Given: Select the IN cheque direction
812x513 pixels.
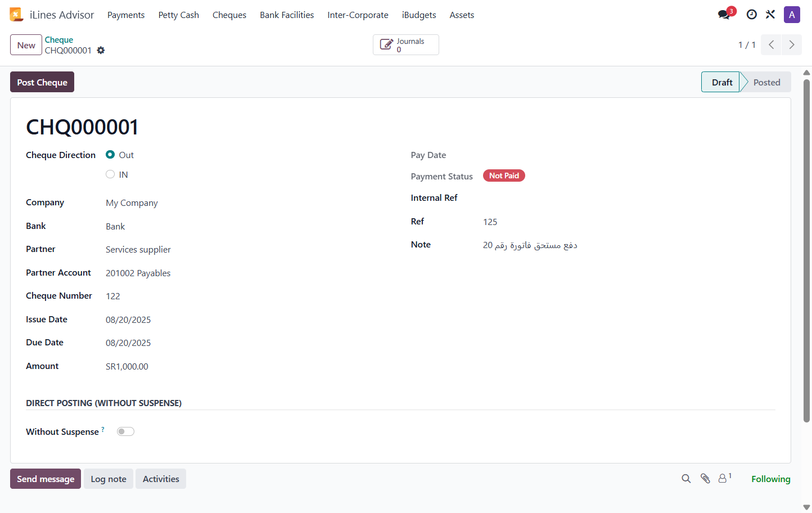Looking at the screenshot, I should coord(110,174).
